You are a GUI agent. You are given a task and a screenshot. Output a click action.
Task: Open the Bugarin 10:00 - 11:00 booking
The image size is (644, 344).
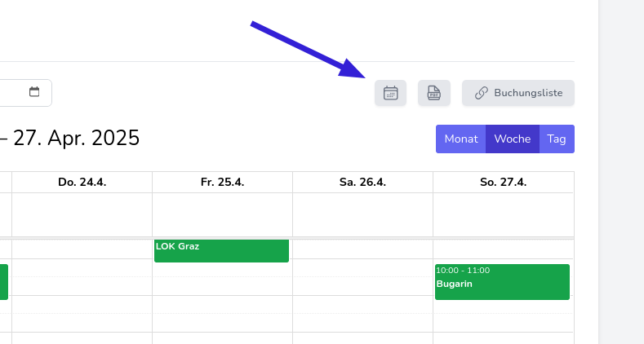pos(502,281)
